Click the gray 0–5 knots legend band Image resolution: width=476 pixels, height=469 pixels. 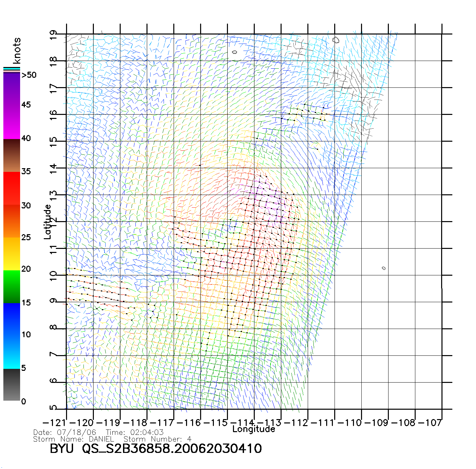(12, 385)
